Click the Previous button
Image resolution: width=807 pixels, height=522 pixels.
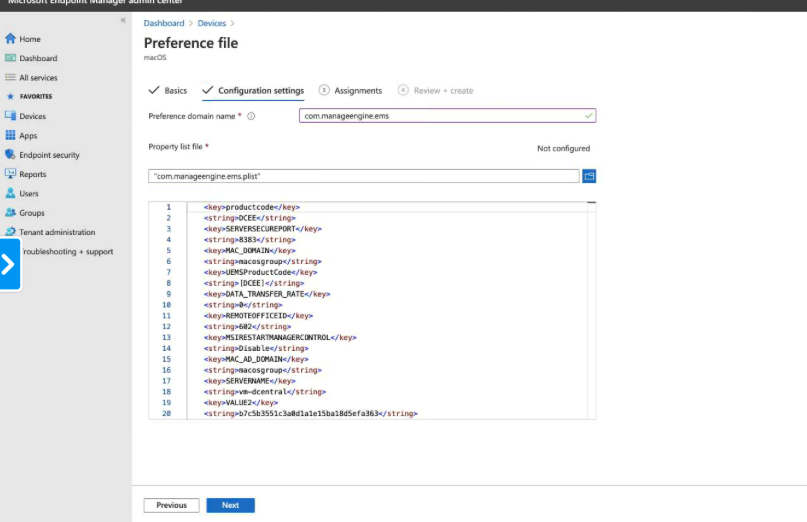(171, 505)
